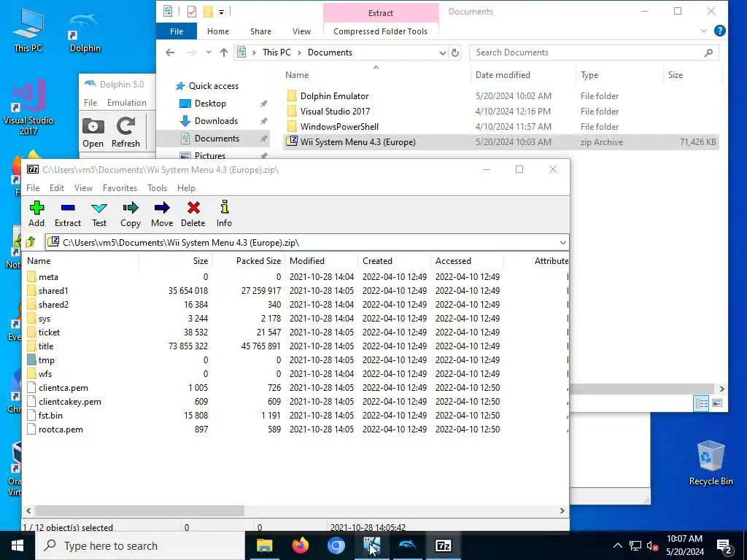Image resolution: width=747 pixels, height=560 pixels.
Task: Launch Firefox from the taskbar
Action: [x=300, y=545]
